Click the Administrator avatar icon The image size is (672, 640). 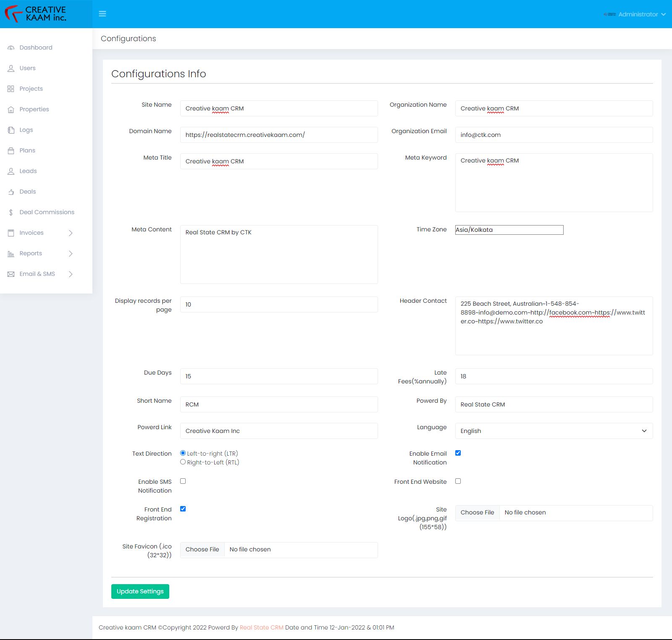coord(610,14)
